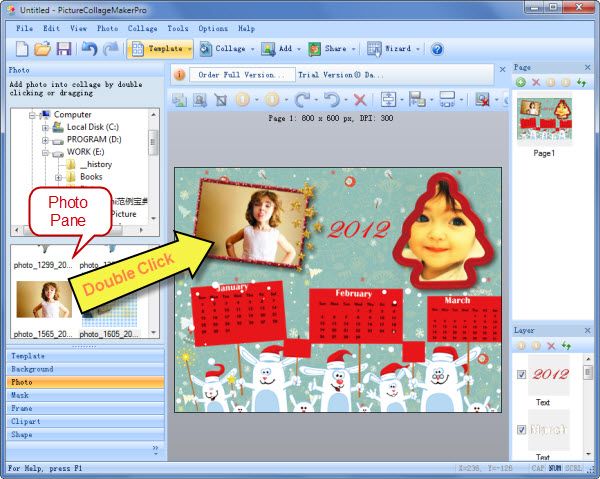Open the Collage menu
This screenshot has width=600, height=479.
[x=142, y=28]
